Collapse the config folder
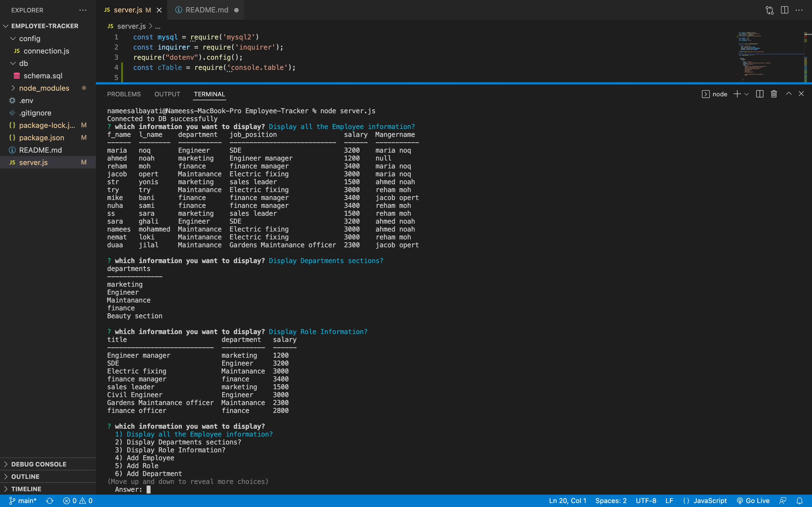Viewport: 812px width, 507px height. [30, 39]
